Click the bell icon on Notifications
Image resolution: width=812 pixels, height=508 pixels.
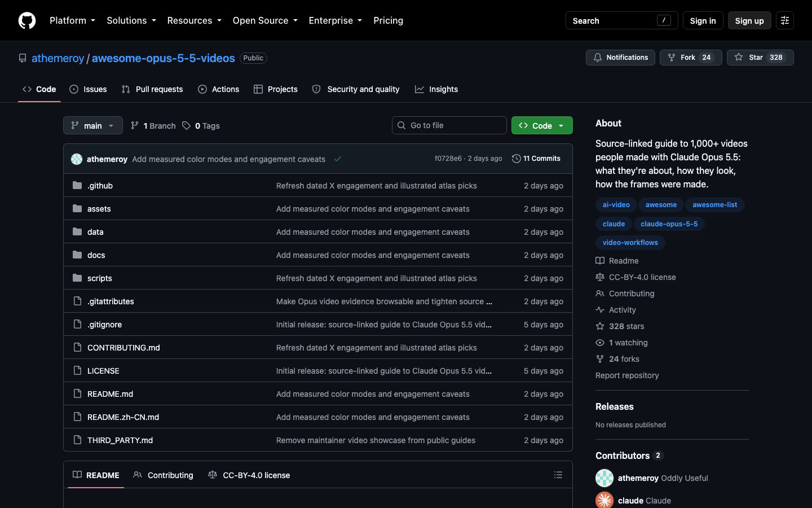598,58
